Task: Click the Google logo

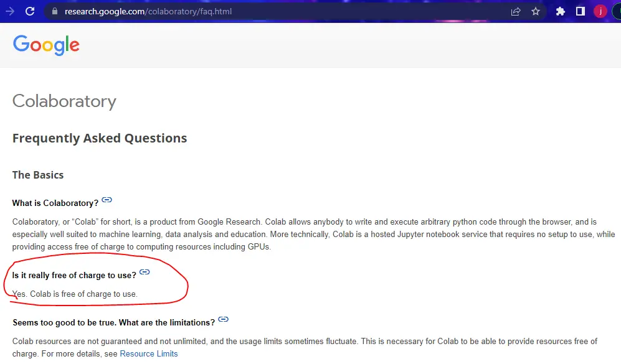Action: (46, 45)
